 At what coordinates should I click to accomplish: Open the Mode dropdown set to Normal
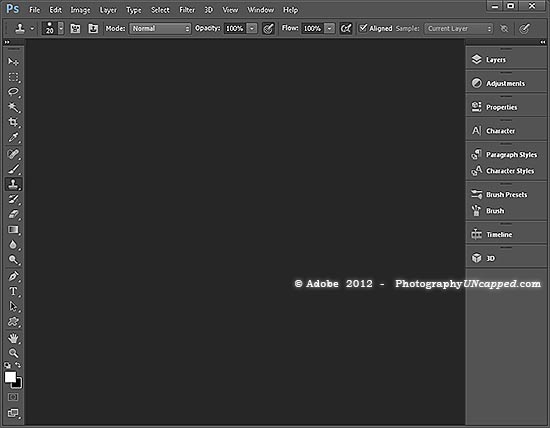(x=160, y=28)
